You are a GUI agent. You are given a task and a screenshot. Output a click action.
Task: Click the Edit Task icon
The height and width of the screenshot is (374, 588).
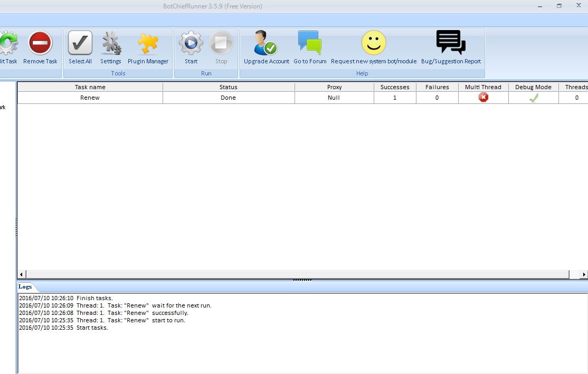[7, 44]
